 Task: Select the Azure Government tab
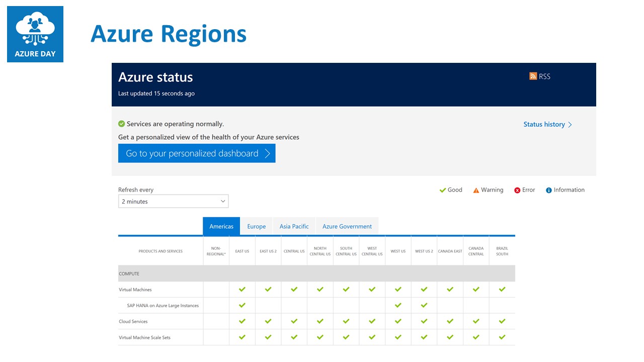[347, 226]
